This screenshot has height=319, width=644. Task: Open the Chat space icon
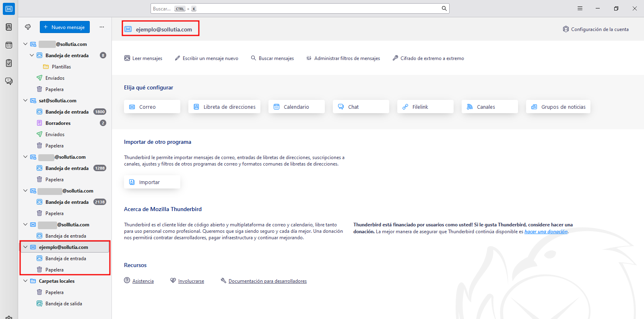(9, 81)
